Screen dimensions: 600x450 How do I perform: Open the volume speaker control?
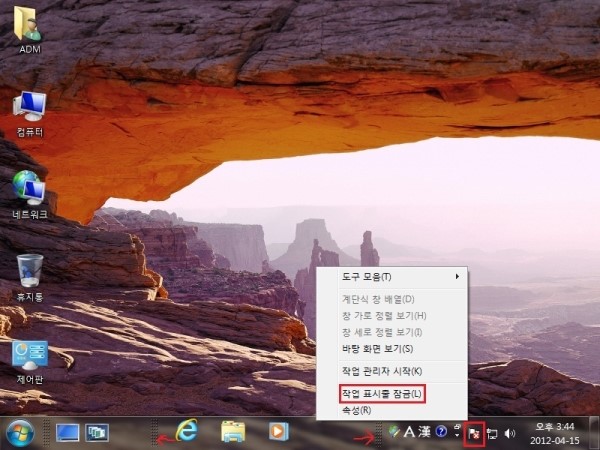coord(510,433)
